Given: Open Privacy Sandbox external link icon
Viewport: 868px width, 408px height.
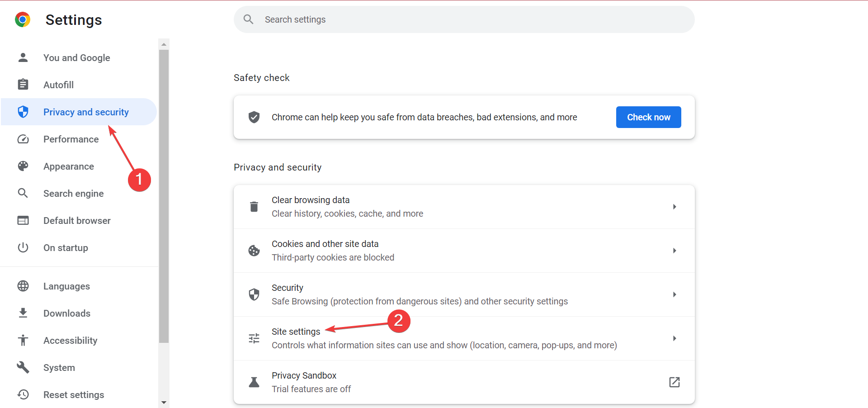Looking at the screenshot, I should (x=674, y=382).
